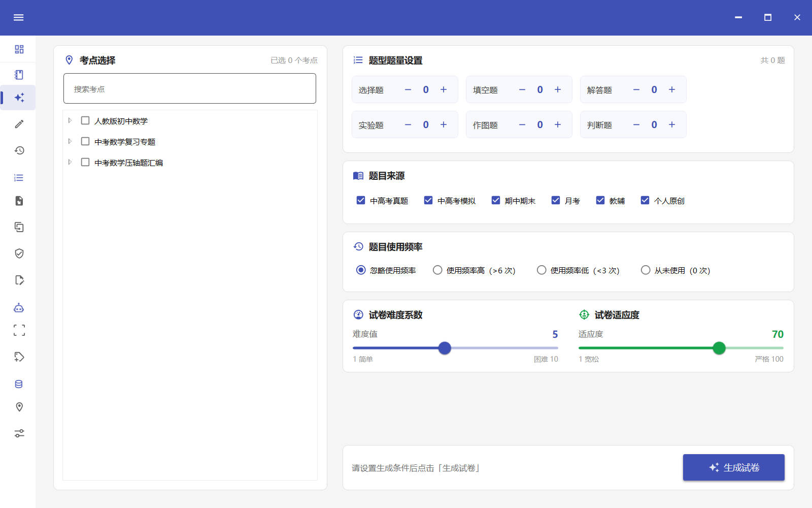Uncheck the 中高考真题 source

click(361, 200)
